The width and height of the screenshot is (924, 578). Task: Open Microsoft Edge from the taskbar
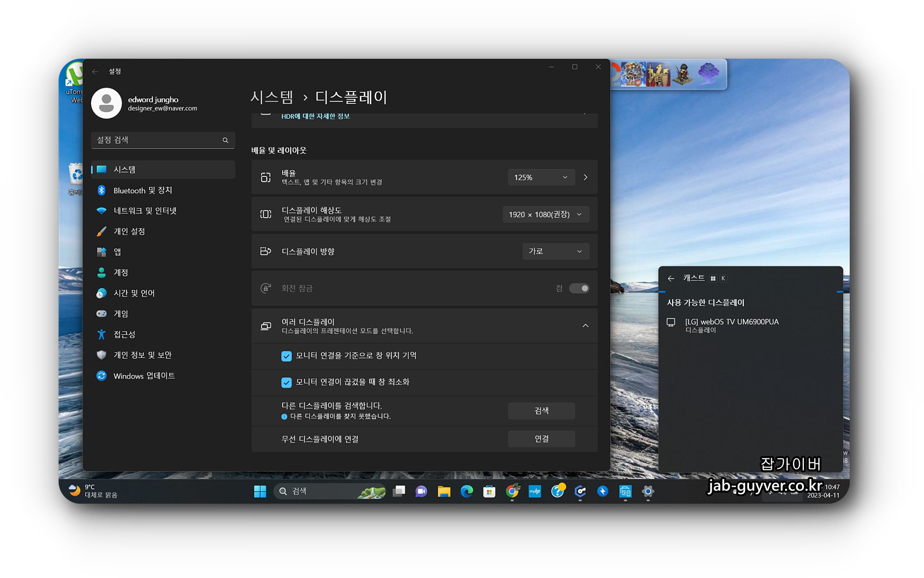pos(466,491)
